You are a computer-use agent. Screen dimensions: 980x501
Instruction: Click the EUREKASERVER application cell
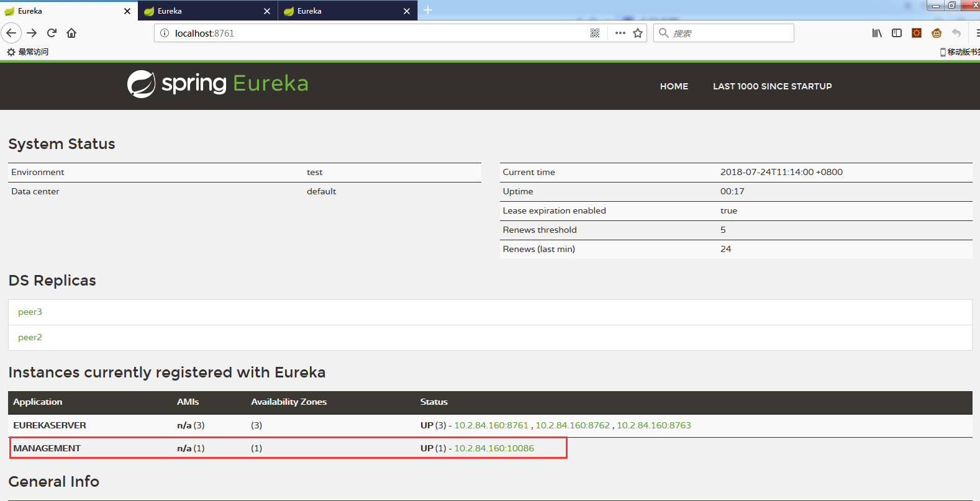50,425
